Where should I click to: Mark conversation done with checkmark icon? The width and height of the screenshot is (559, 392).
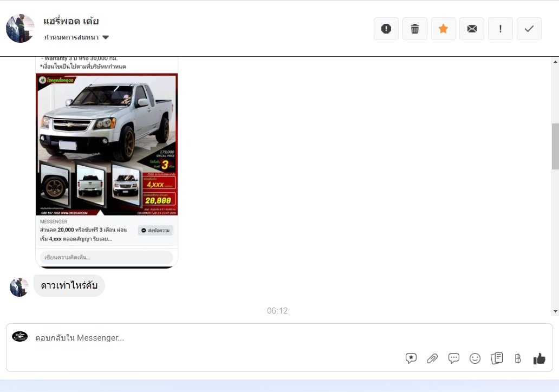(x=529, y=29)
